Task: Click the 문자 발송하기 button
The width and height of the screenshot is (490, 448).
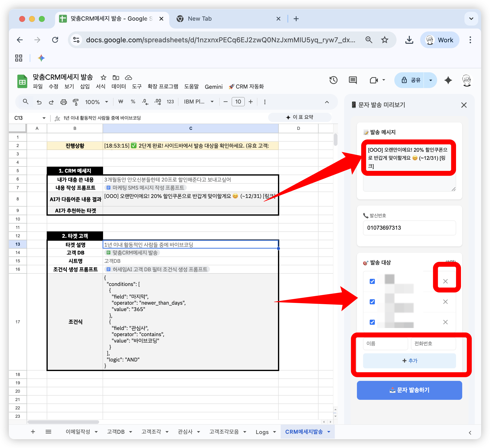Action: pos(409,390)
